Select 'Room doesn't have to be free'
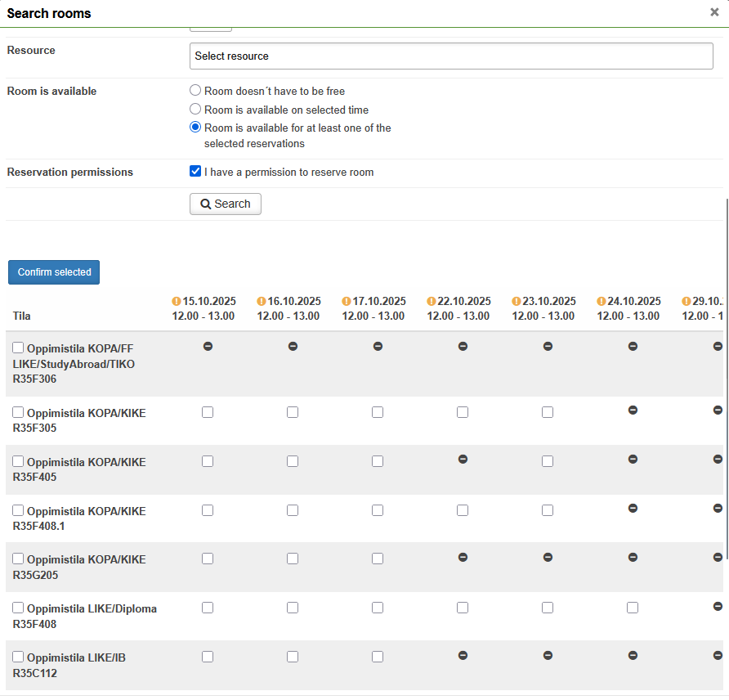 (195, 91)
